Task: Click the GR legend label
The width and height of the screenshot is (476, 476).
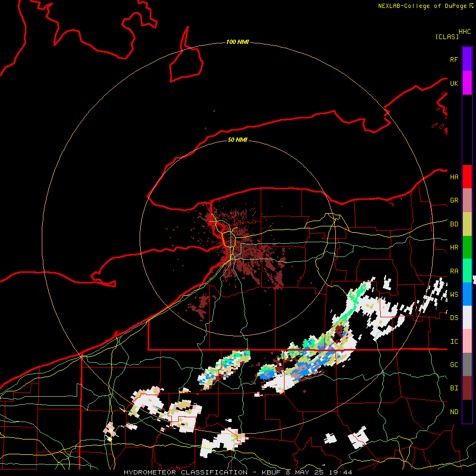Action: (x=454, y=200)
